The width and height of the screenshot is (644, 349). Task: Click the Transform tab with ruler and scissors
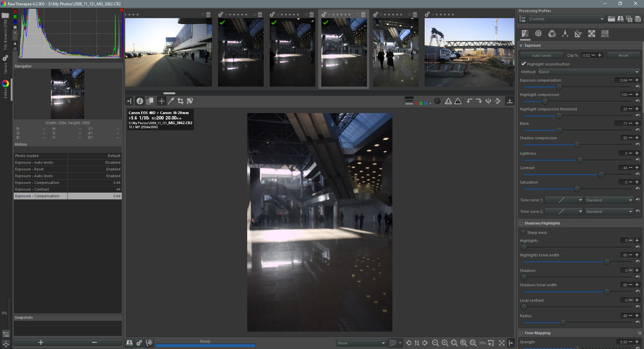(578, 34)
